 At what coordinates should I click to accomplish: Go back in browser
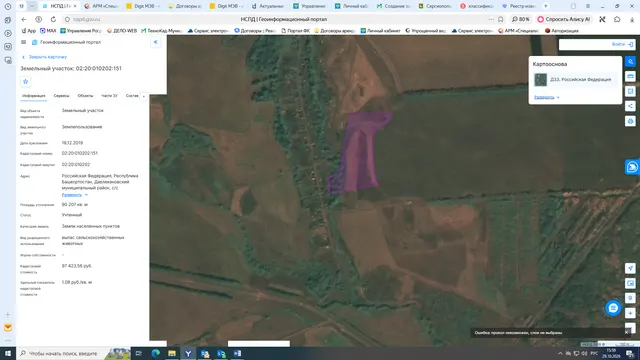click(x=24, y=19)
